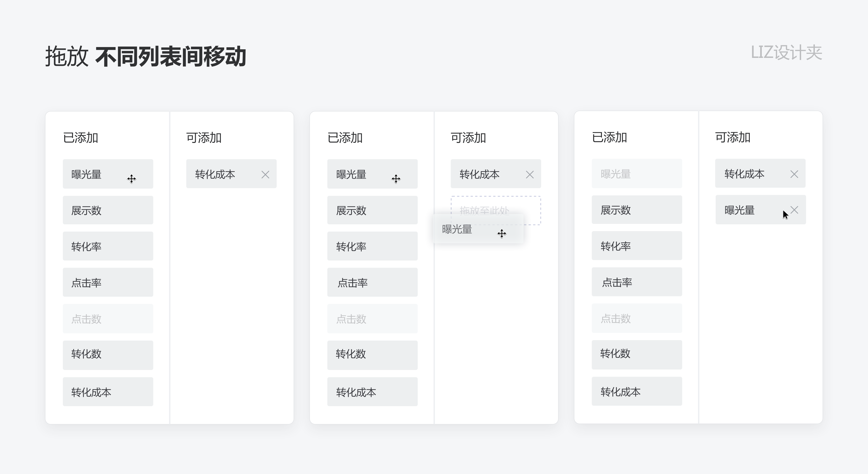Click the disabled 点击数 item in the middle panel

tap(372, 319)
